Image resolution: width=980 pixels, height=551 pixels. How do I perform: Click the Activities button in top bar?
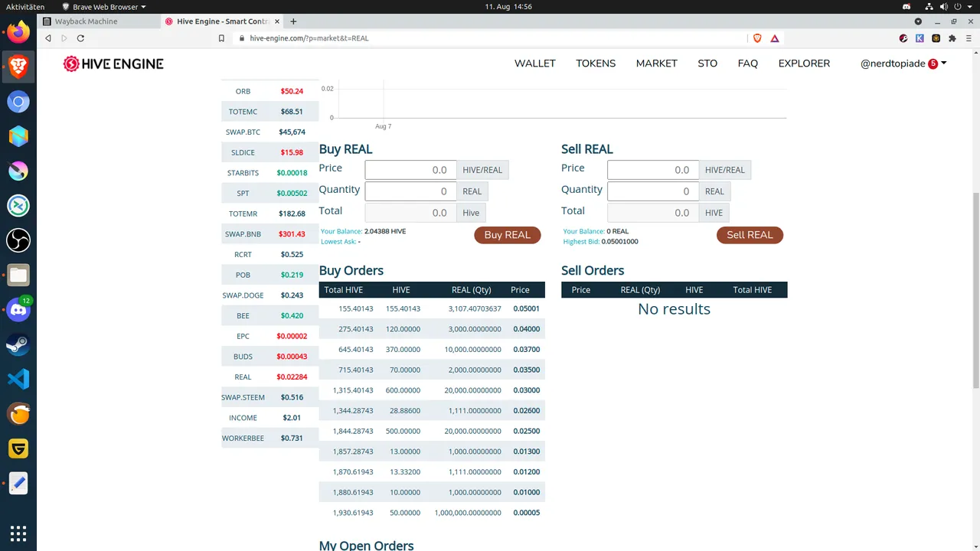coord(25,7)
